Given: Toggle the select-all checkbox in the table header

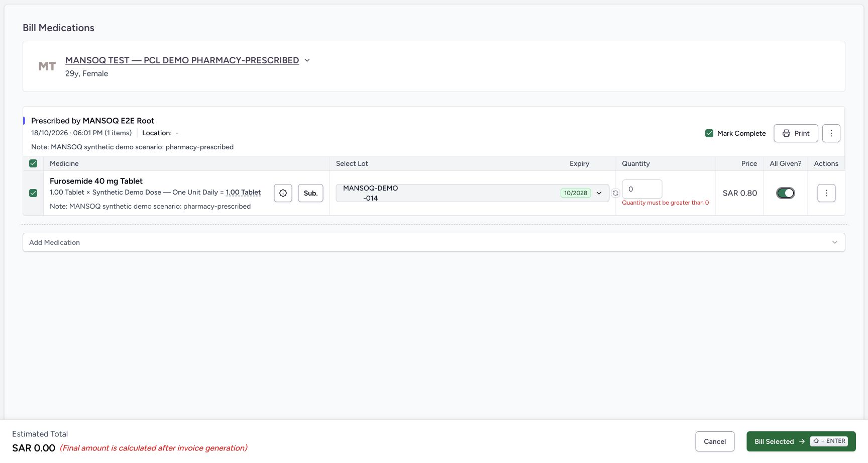Looking at the screenshot, I should [x=33, y=163].
